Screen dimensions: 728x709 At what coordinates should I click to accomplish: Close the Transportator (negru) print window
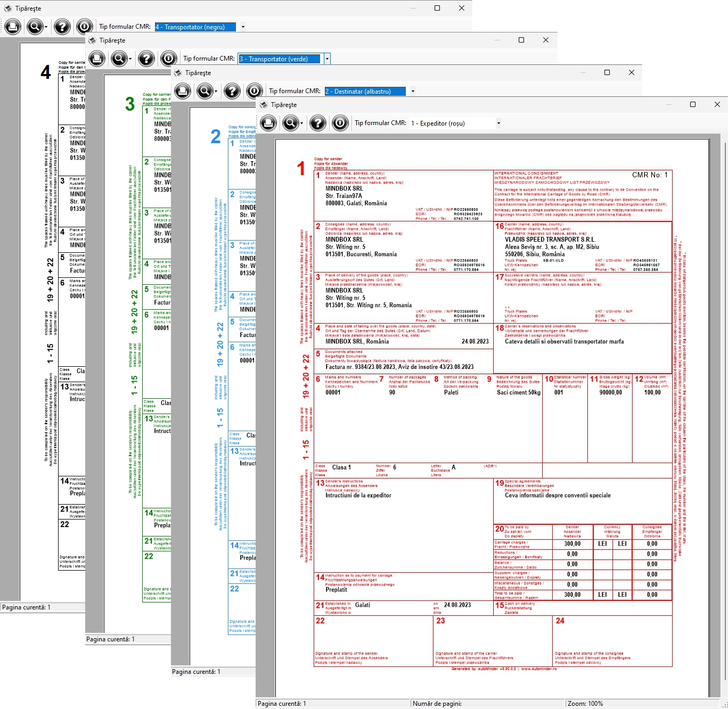[x=462, y=8]
